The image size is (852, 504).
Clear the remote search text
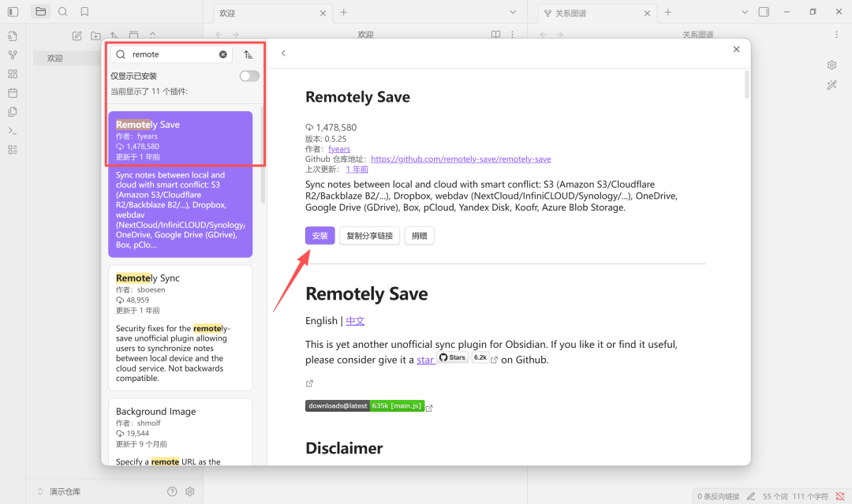coord(222,54)
